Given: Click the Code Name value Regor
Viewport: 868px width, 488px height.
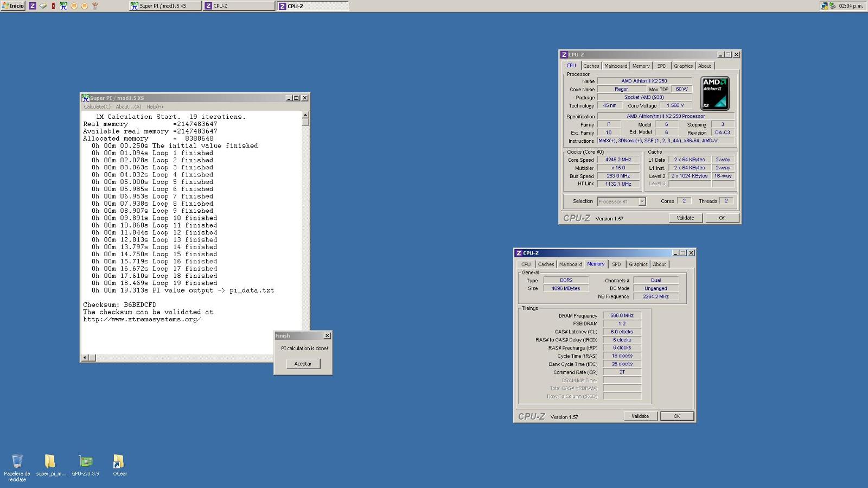Looking at the screenshot, I should click(622, 89).
